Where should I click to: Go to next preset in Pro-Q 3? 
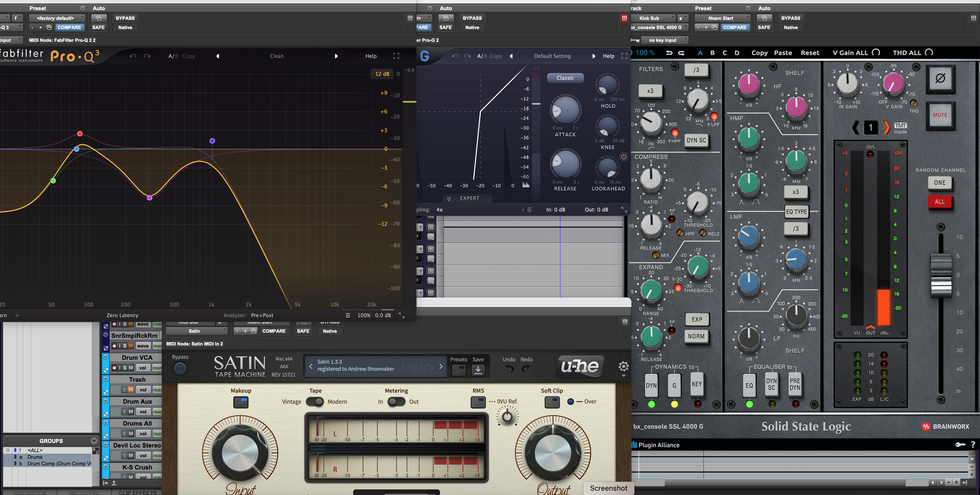tap(336, 56)
